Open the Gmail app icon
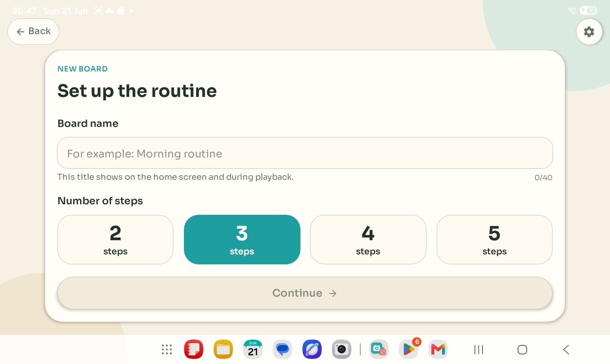Image resolution: width=610 pixels, height=364 pixels. point(438,349)
